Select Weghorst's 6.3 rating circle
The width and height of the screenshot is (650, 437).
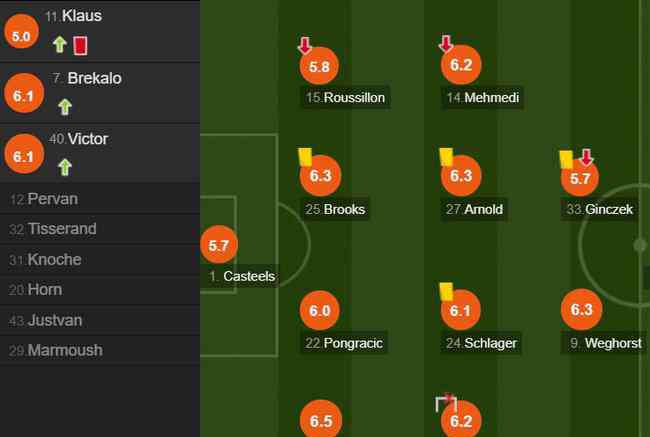pos(581,309)
